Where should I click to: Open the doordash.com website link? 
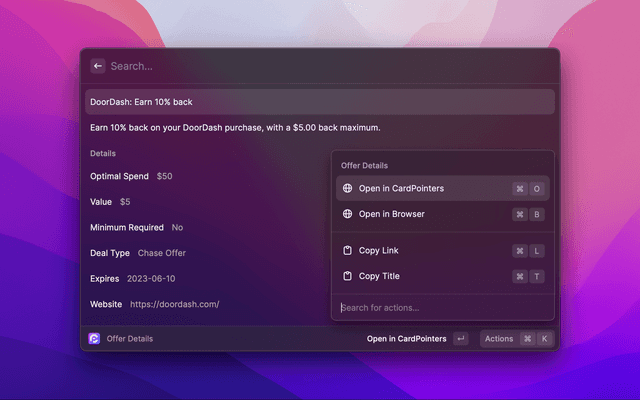tap(174, 304)
